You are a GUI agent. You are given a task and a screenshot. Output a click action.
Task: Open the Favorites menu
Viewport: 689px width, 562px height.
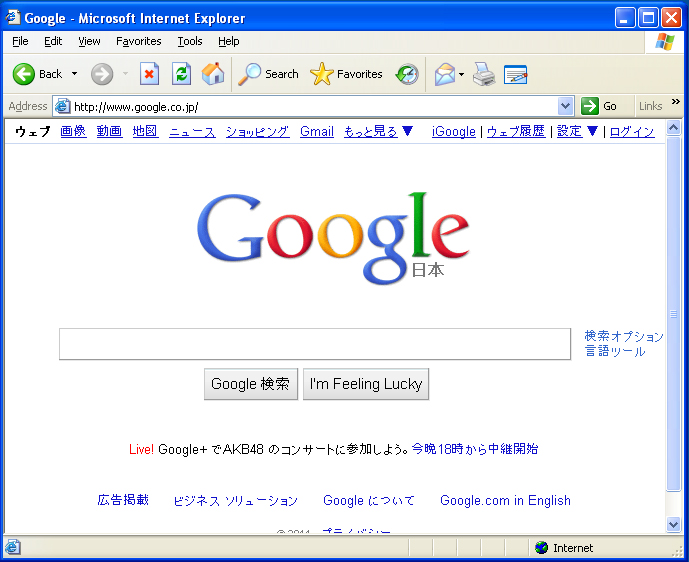pyautogui.click(x=138, y=41)
